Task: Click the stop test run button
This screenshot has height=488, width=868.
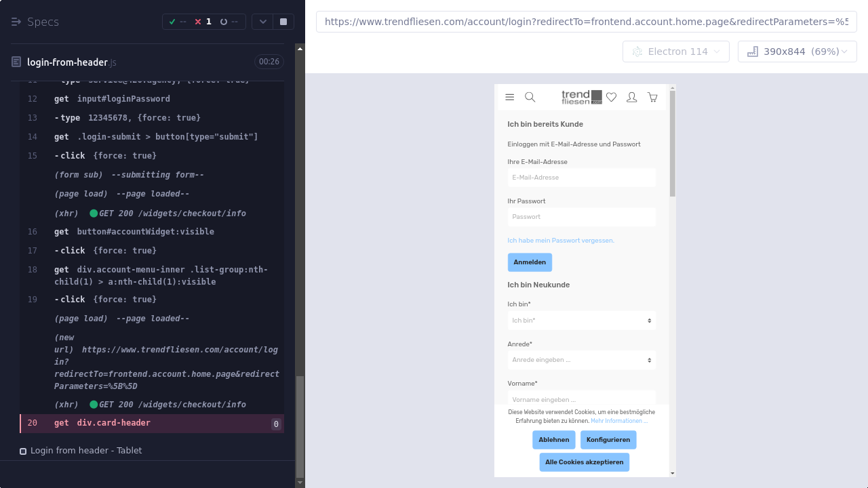Action: click(x=283, y=22)
